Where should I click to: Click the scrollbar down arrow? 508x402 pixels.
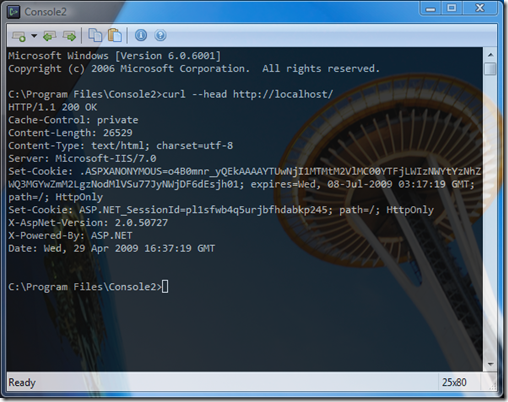[x=490, y=364]
